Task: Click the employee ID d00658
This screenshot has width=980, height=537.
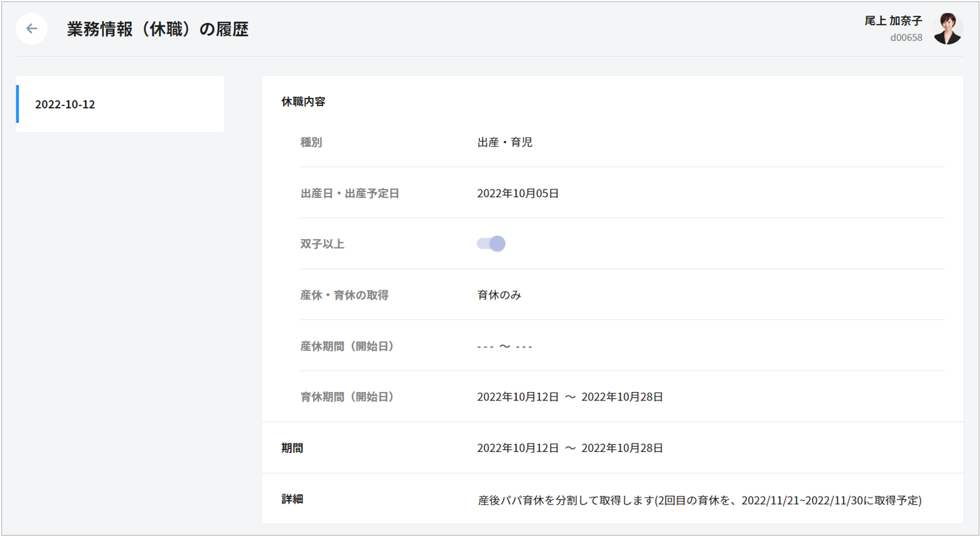Action: (x=906, y=38)
